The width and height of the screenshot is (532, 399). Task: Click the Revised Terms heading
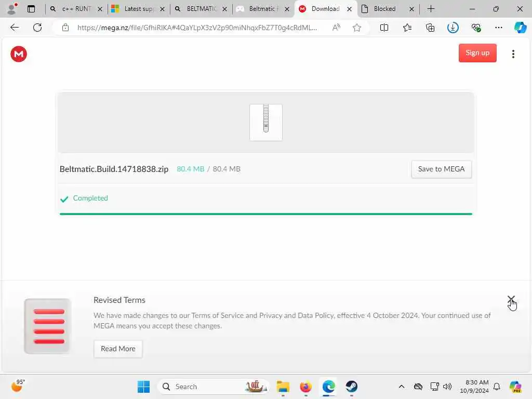(119, 300)
